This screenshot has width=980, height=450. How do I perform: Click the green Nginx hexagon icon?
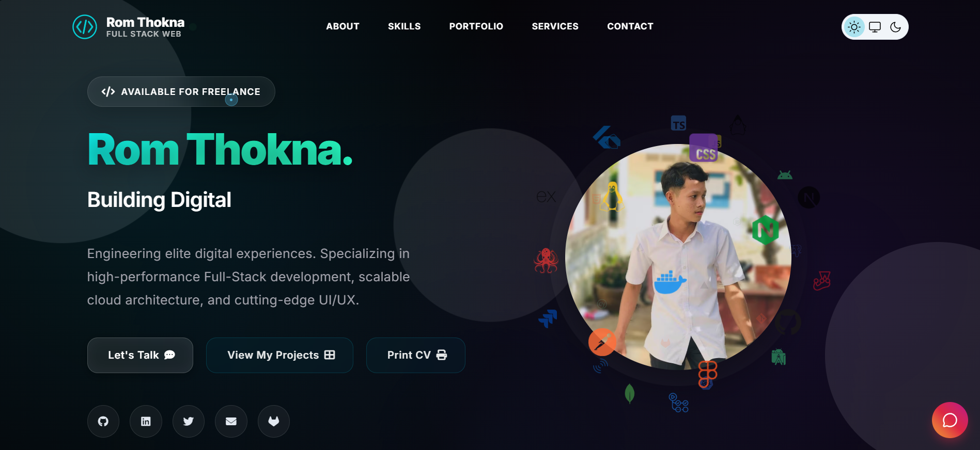(x=765, y=230)
